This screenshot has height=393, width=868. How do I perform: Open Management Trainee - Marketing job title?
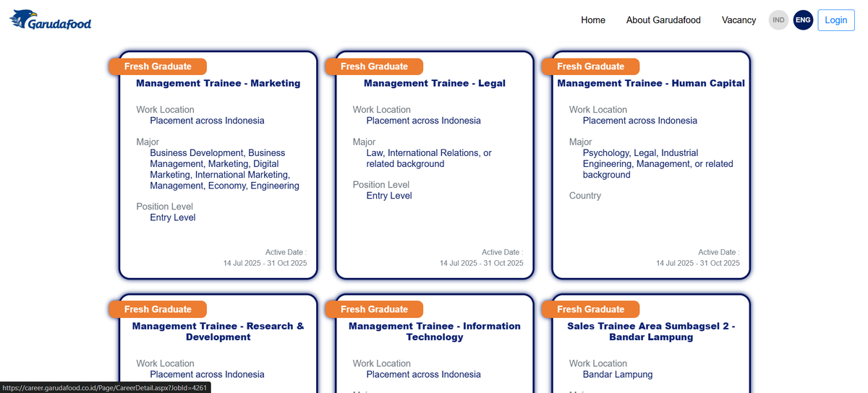pyautogui.click(x=218, y=83)
